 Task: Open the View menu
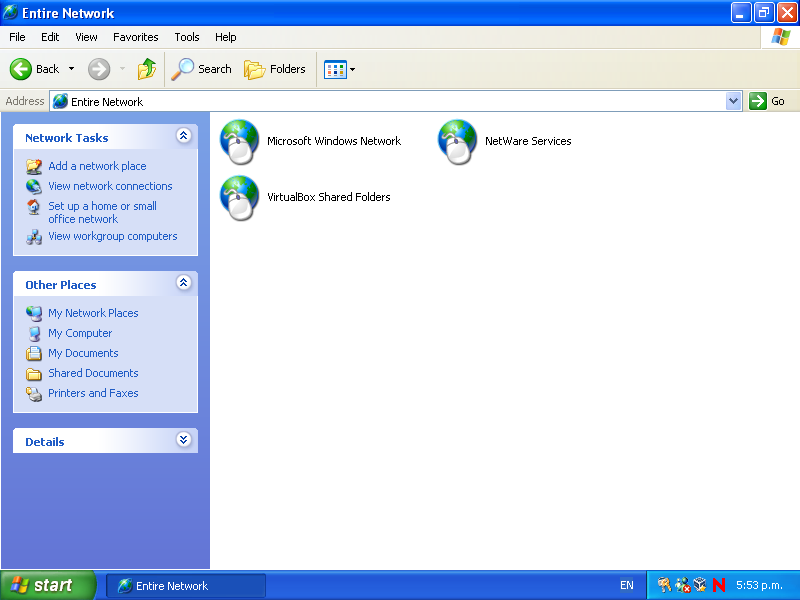[86, 37]
